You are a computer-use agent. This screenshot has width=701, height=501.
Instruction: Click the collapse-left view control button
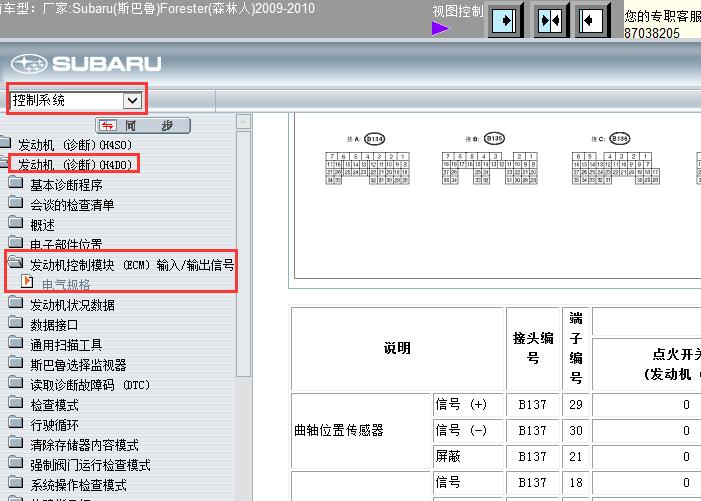click(x=592, y=20)
